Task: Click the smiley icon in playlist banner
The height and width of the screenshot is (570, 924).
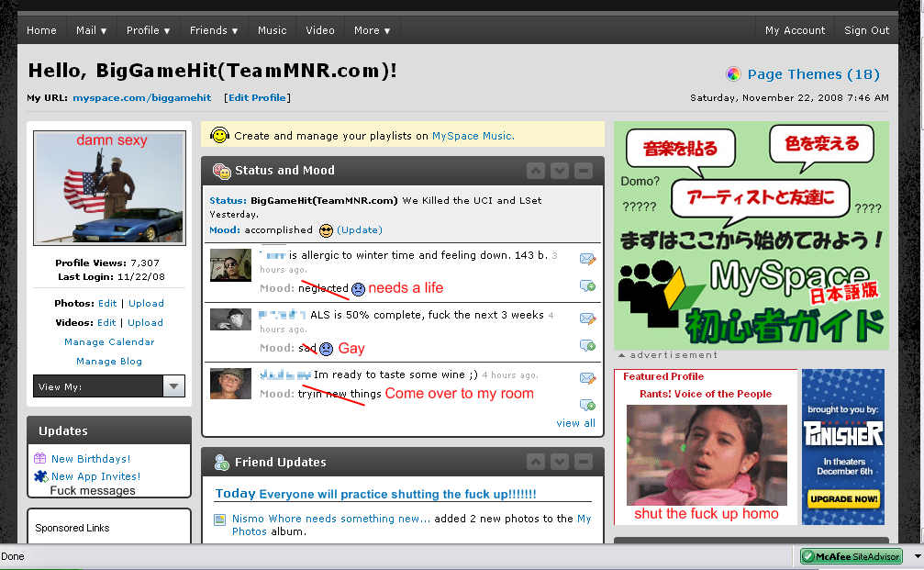Action: tap(219, 136)
